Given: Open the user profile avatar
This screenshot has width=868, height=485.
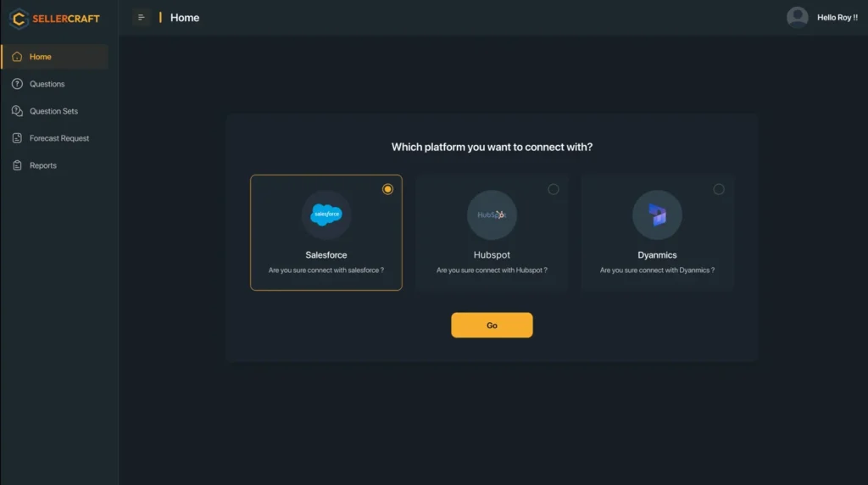Looking at the screenshot, I should (x=797, y=18).
